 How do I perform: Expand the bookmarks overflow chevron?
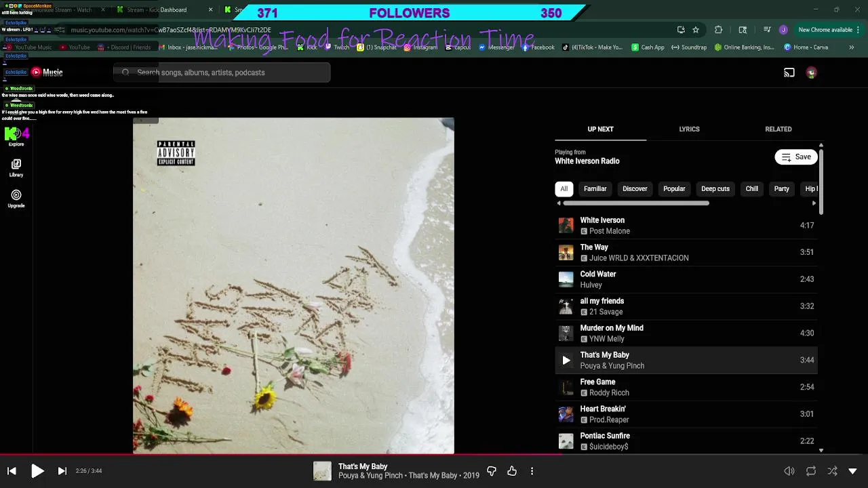coord(852,47)
